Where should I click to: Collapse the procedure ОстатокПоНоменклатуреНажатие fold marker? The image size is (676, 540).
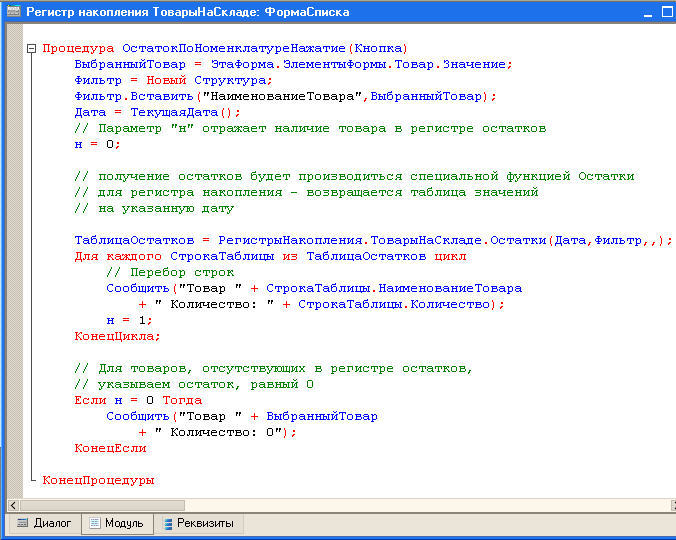tap(31, 48)
